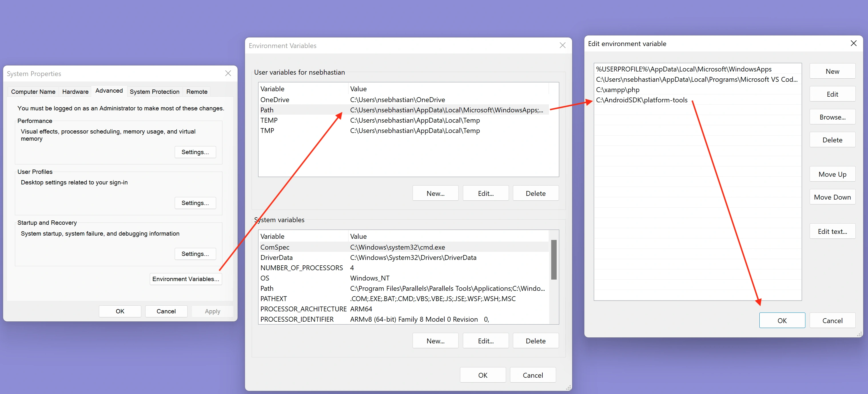This screenshot has height=394, width=868.
Task: Close the System Properties window
Action: pos(228,73)
